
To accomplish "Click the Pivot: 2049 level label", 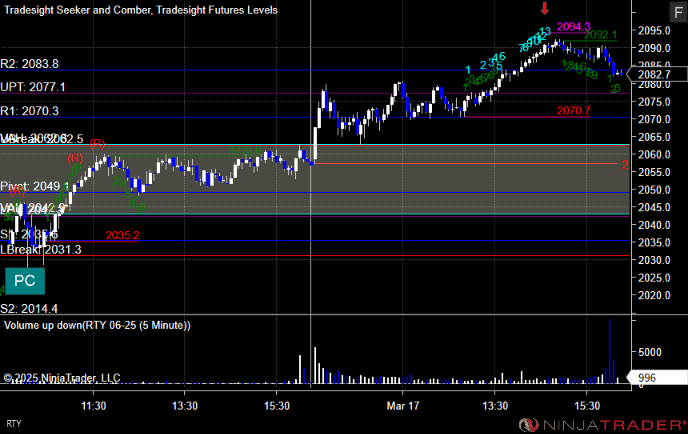I will coord(34,186).
